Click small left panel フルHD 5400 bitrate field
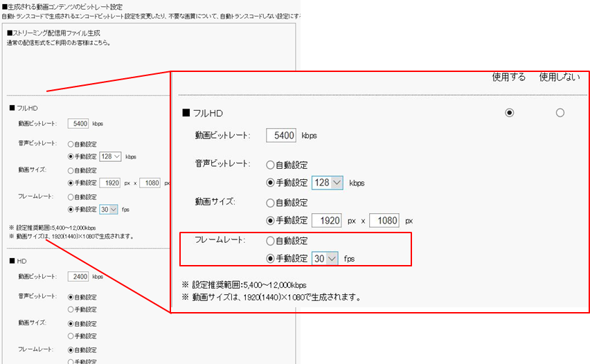Viewport: 590px width, 364px height. click(x=78, y=123)
